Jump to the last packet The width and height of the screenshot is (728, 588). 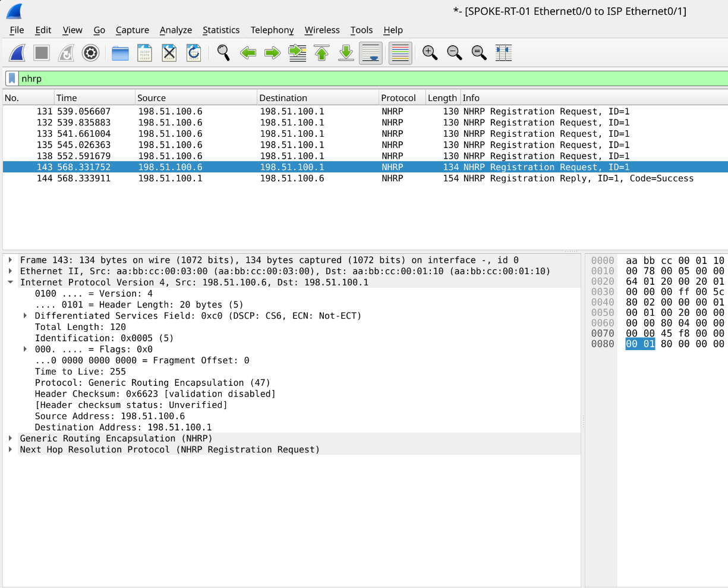pyautogui.click(x=346, y=53)
